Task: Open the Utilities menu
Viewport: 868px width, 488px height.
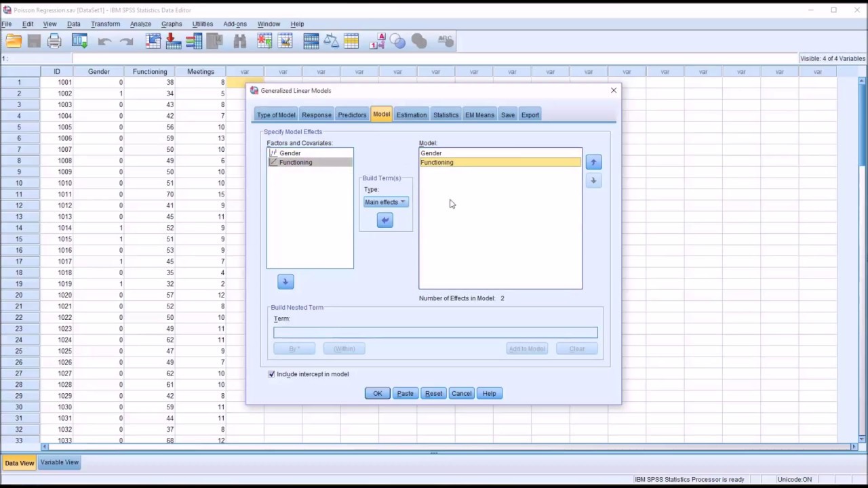Action: (202, 24)
